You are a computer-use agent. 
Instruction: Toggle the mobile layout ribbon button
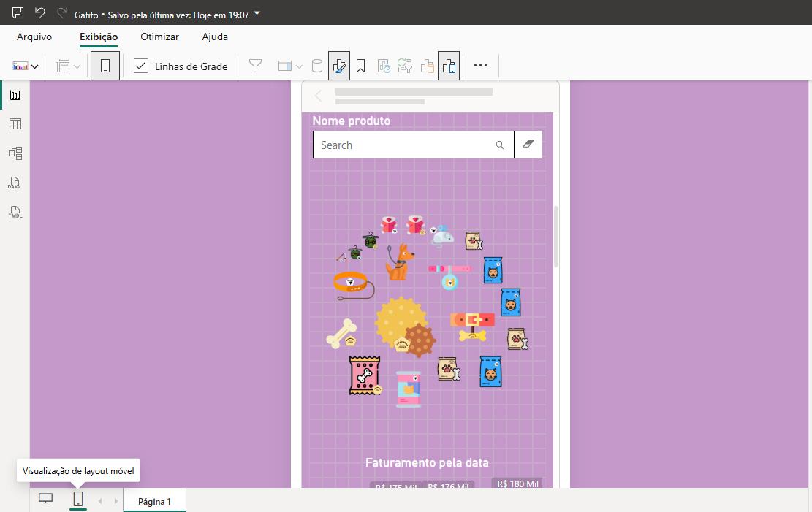click(x=105, y=66)
